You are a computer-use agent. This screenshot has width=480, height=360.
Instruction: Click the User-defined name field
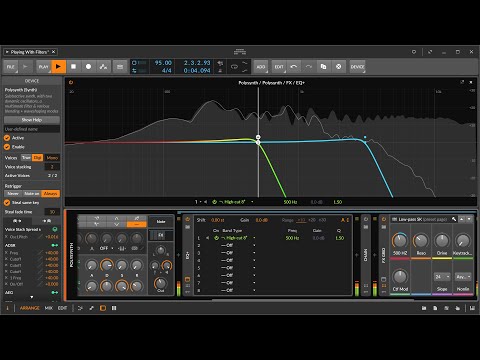tap(32, 129)
